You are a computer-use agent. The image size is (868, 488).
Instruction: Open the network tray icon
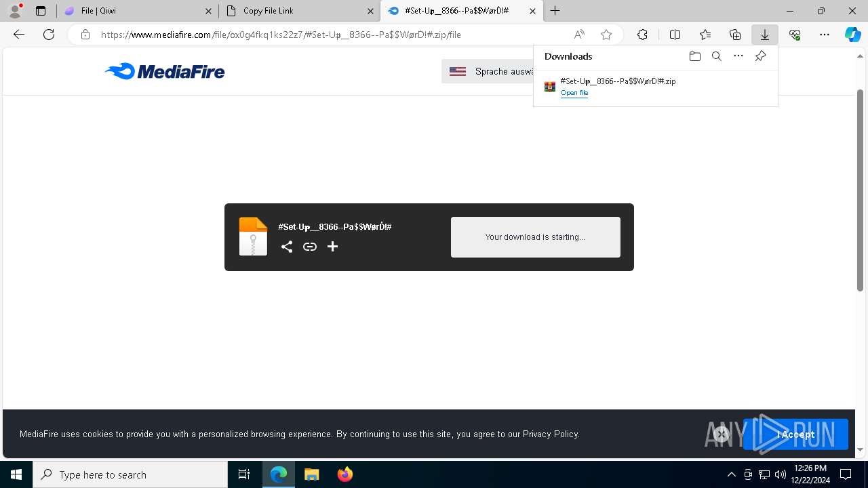tap(764, 474)
